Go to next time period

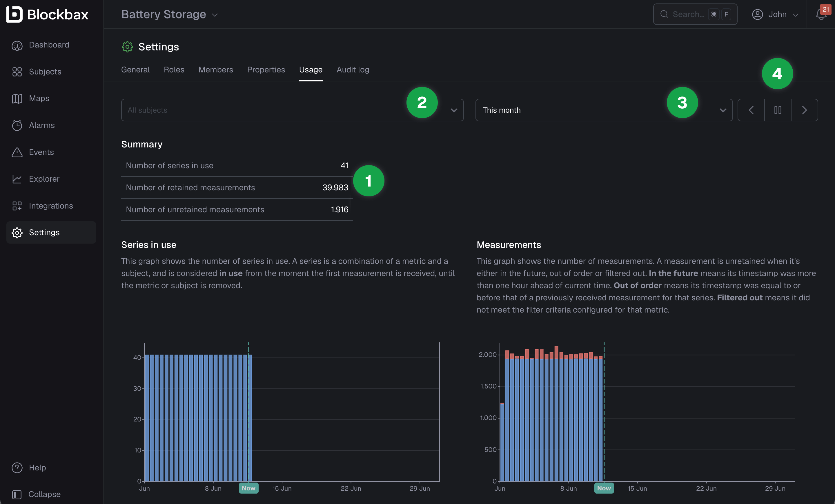[x=805, y=110]
